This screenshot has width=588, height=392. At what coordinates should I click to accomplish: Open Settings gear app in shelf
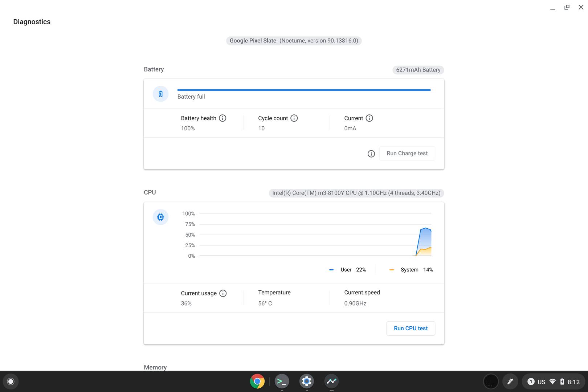[306, 381]
